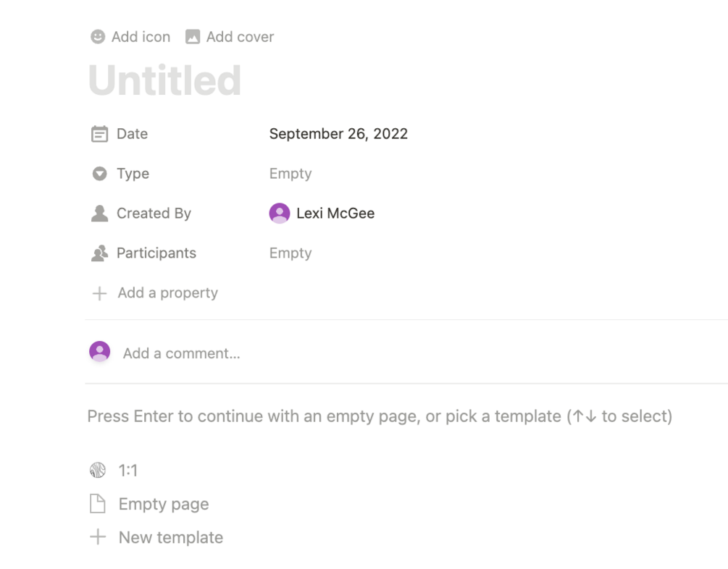Open the September 26, 2022 date picker
This screenshot has width=728, height=569.
point(338,134)
